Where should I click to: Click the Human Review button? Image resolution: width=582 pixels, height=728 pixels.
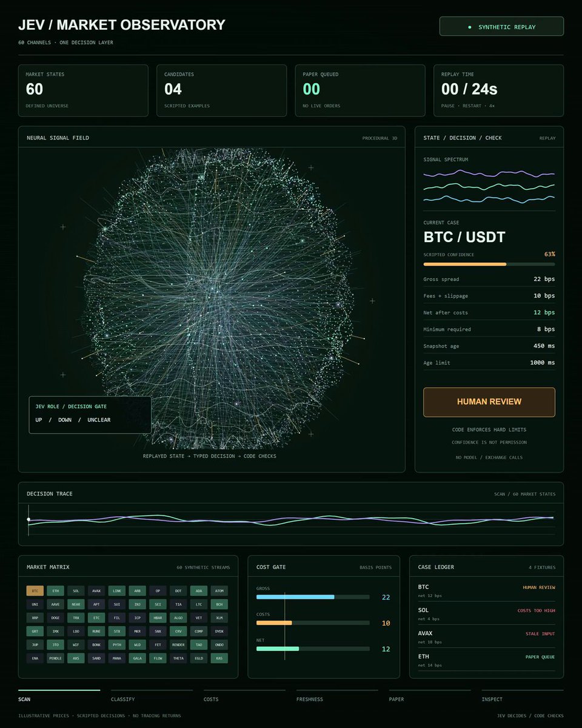click(x=489, y=402)
